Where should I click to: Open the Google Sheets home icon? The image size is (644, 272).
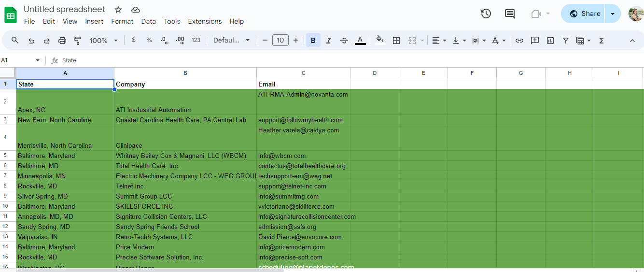point(11,15)
